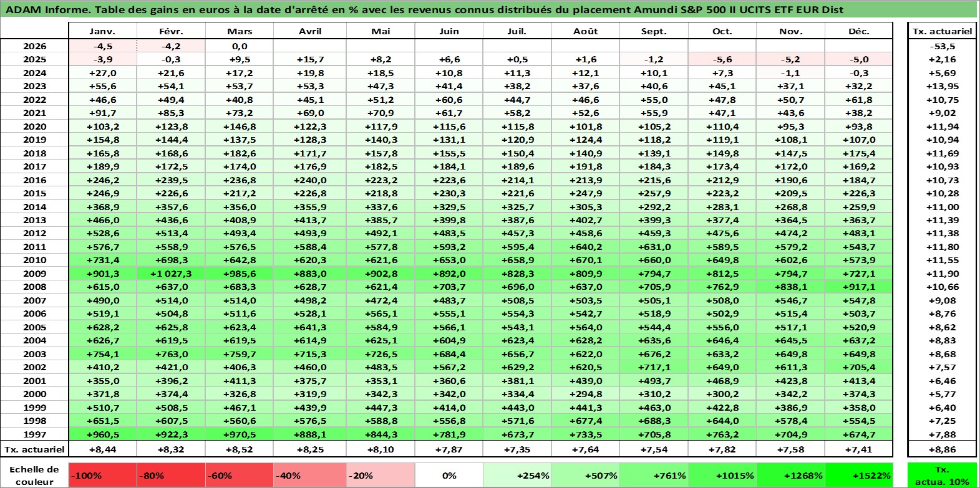Select the Oct. column header
The image size is (980, 488).
click(722, 31)
